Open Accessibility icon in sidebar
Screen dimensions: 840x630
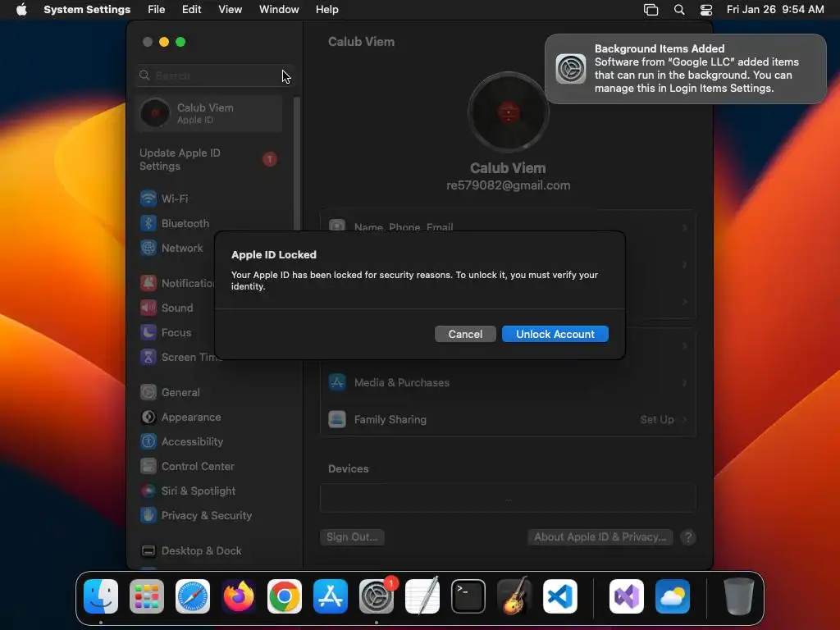148,441
